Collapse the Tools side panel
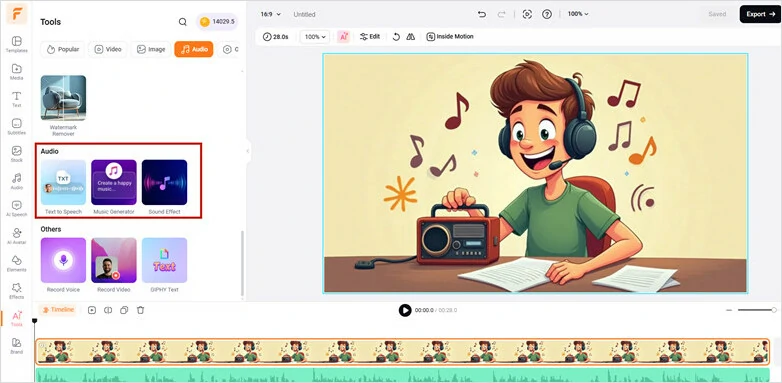Viewport: 782px width, 383px height. click(x=247, y=151)
